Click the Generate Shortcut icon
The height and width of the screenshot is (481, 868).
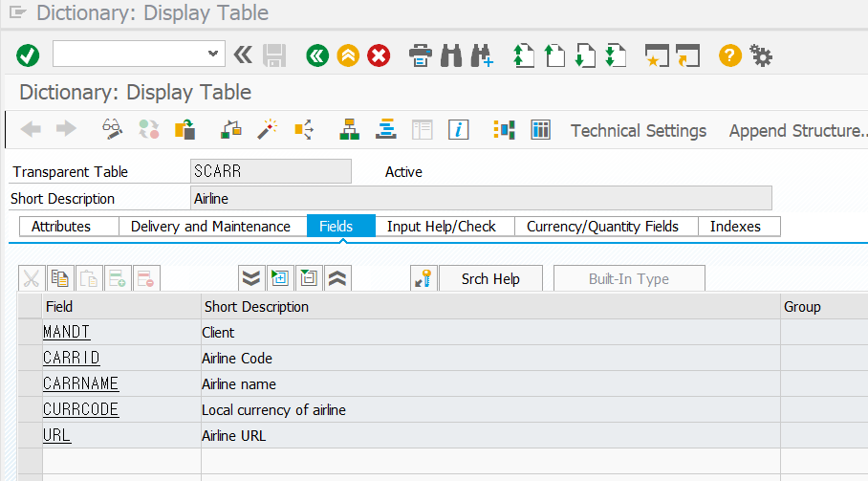(688, 55)
